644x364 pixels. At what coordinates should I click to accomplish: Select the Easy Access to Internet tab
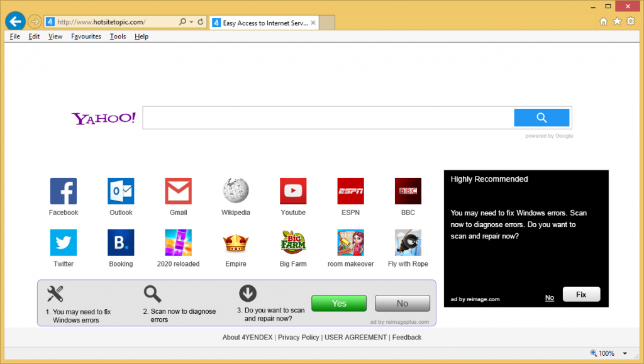[260, 23]
